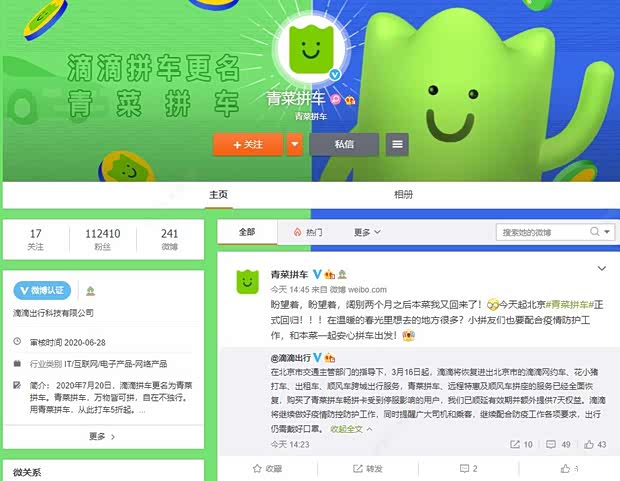Open the 更多 filter dropdown
The image size is (620, 481).
367,232
